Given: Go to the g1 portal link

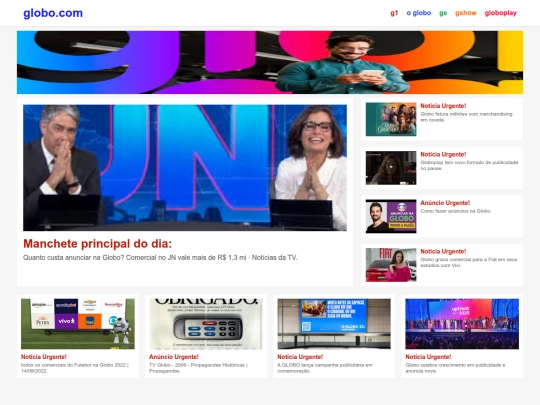Looking at the screenshot, I should (x=394, y=13).
